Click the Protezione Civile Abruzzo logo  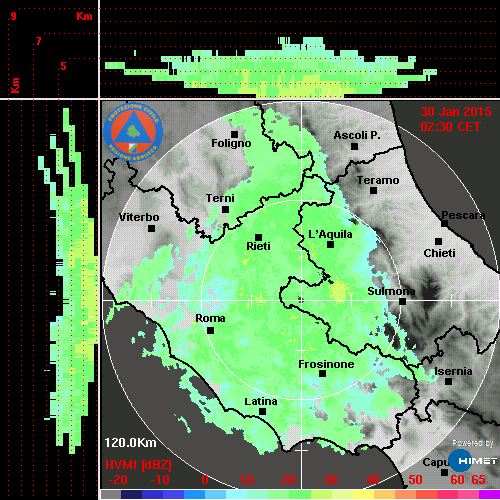pyautogui.click(x=133, y=132)
